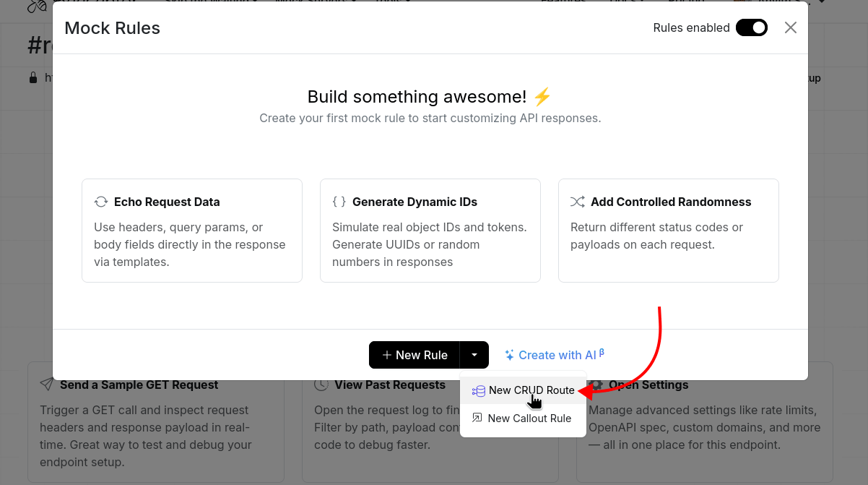Click the New Rule button
The width and height of the screenshot is (868, 485).
(x=415, y=355)
